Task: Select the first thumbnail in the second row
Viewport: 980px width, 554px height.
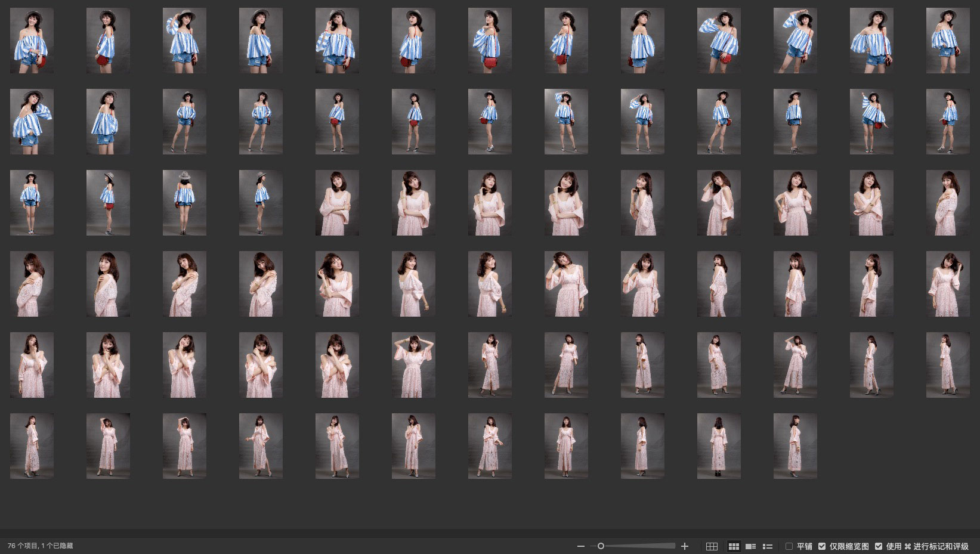Action: pos(32,122)
